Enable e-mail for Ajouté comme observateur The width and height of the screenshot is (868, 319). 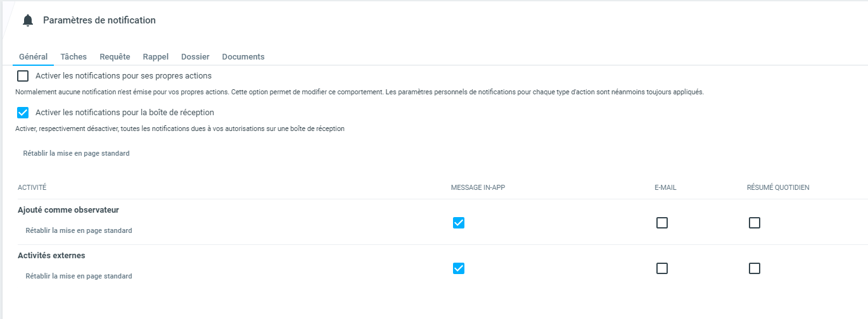click(x=662, y=223)
